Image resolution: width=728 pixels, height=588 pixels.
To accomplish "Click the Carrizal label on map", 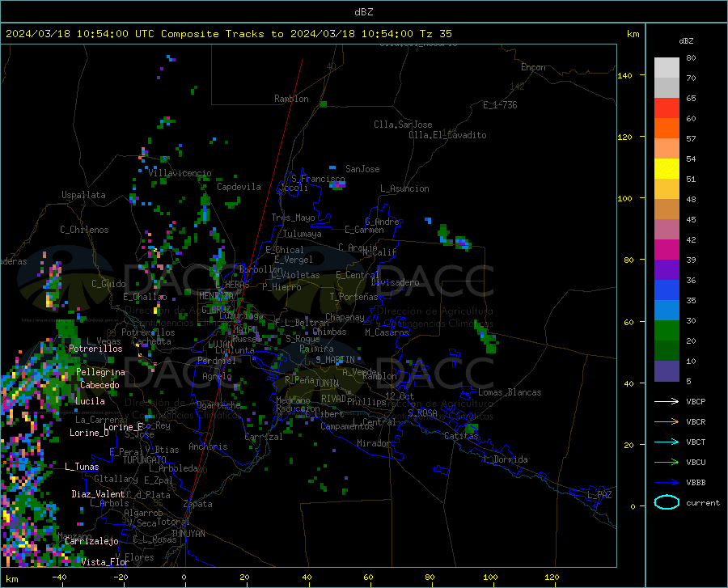I will pyautogui.click(x=263, y=438).
